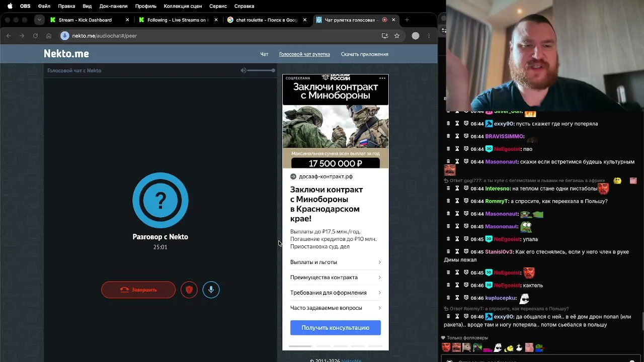This screenshot has height=362, width=644.
Task: Close the chat roulette Google tab
Action: tap(305, 20)
